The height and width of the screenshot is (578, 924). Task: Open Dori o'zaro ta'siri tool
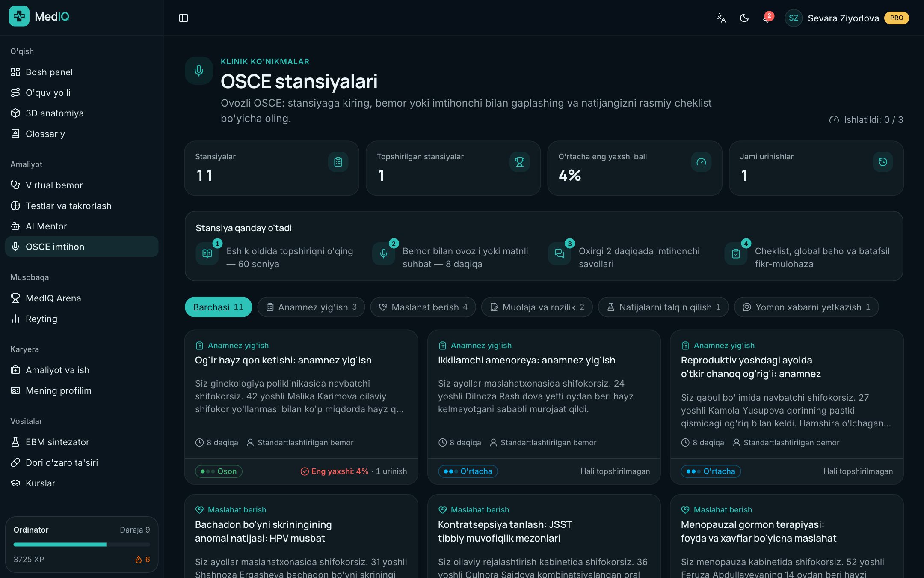pos(82,462)
